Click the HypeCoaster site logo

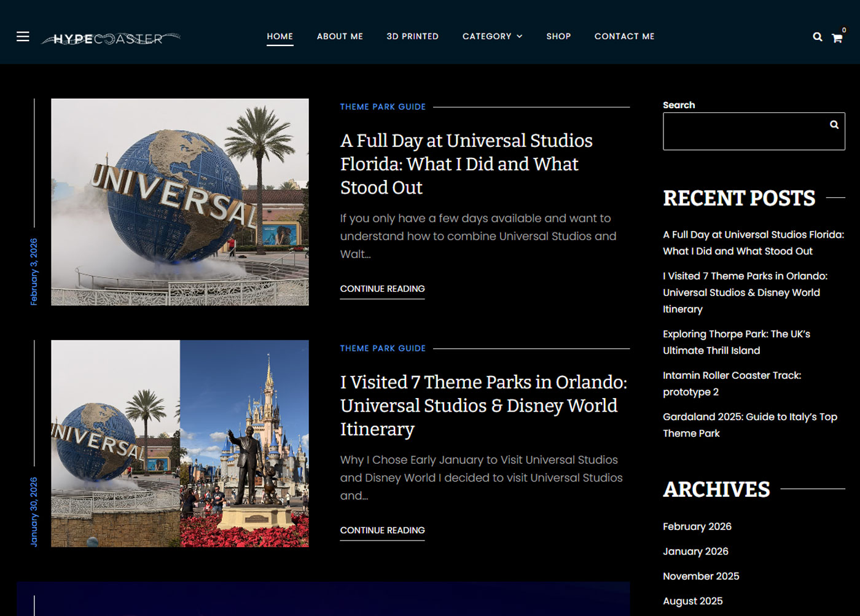(111, 39)
